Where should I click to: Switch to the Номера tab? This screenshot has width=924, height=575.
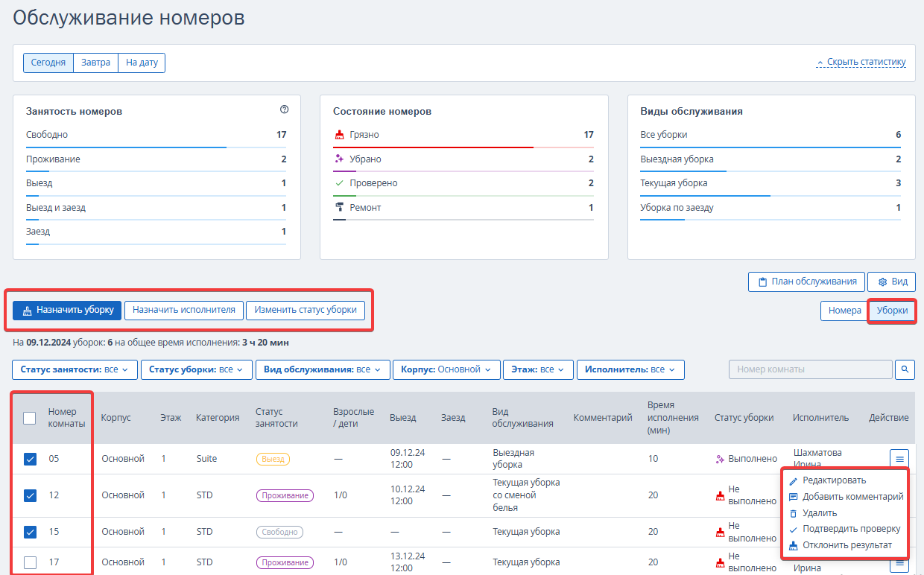coord(844,311)
